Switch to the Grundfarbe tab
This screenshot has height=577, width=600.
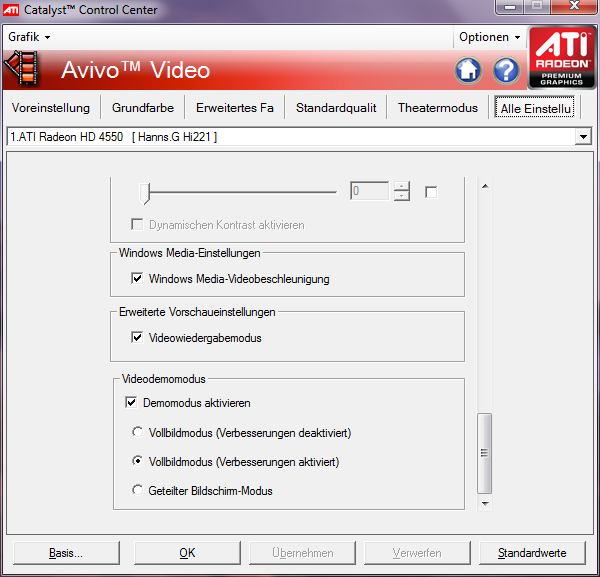point(143,108)
